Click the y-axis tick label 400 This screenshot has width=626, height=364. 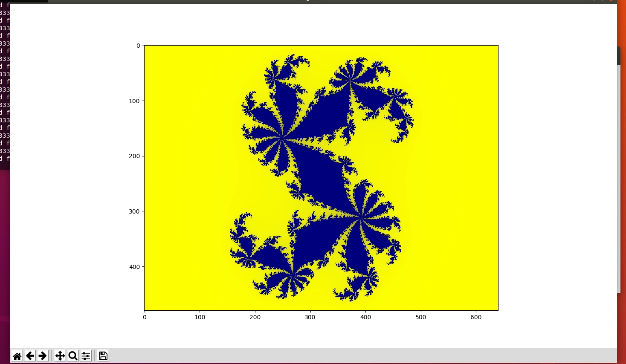(x=134, y=267)
